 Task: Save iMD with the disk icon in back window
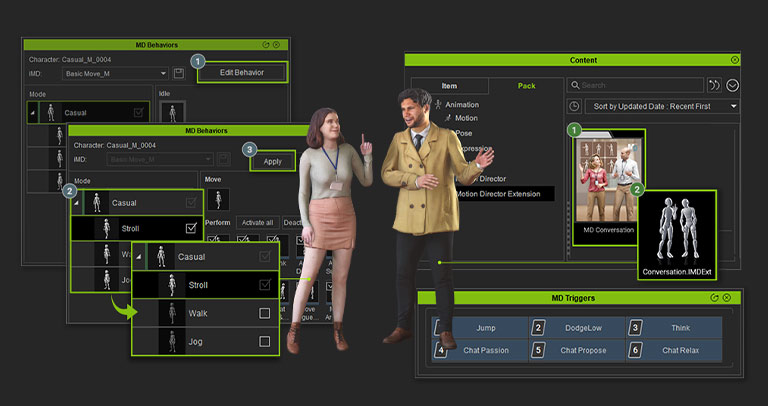point(179,73)
